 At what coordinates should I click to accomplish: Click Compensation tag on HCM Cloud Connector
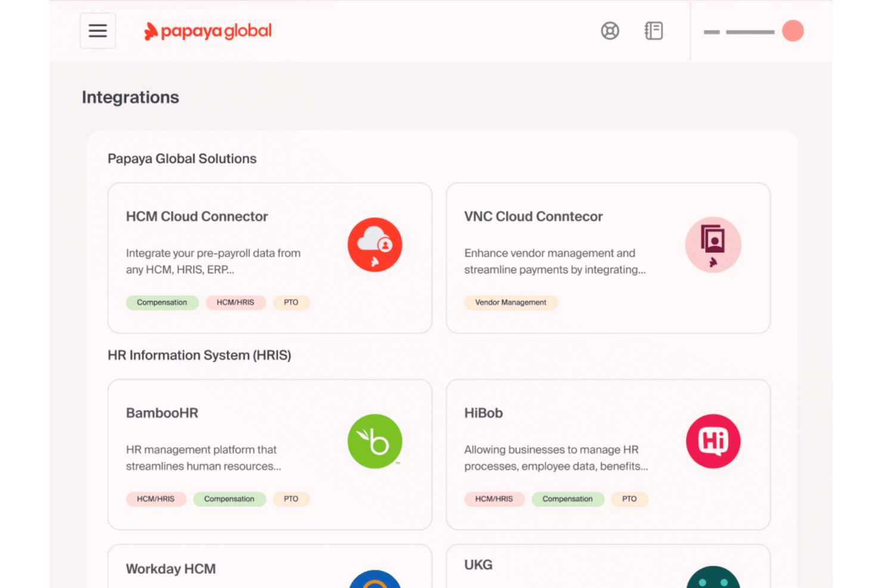162,303
